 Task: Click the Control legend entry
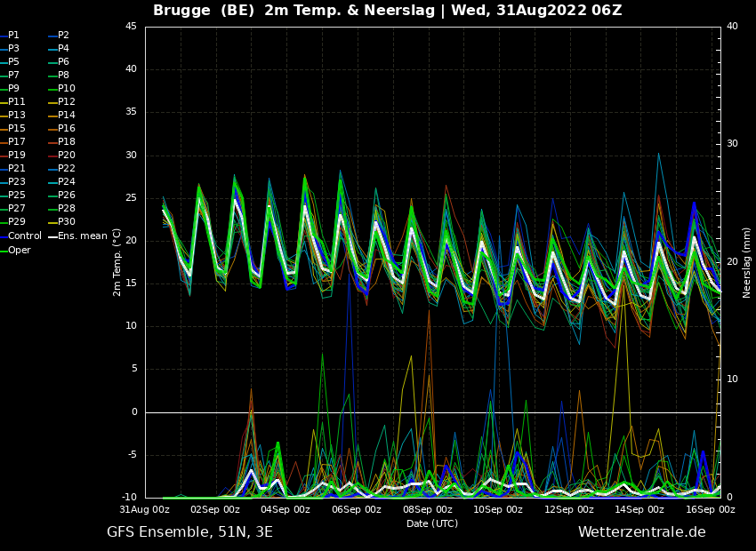tap(20, 236)
